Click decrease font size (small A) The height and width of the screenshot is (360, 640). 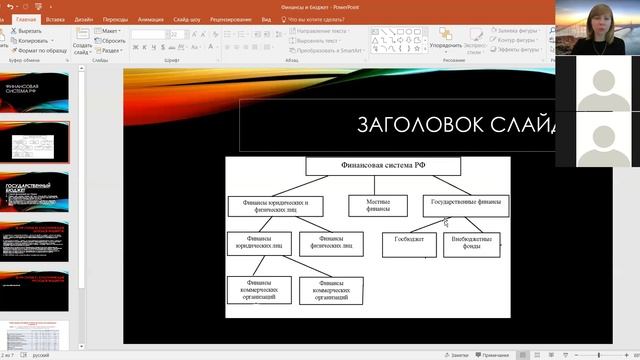(203, 35)
